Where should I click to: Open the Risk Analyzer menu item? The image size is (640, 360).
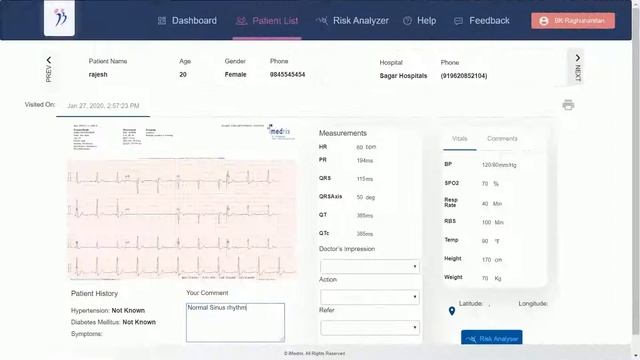click(352, 20)
